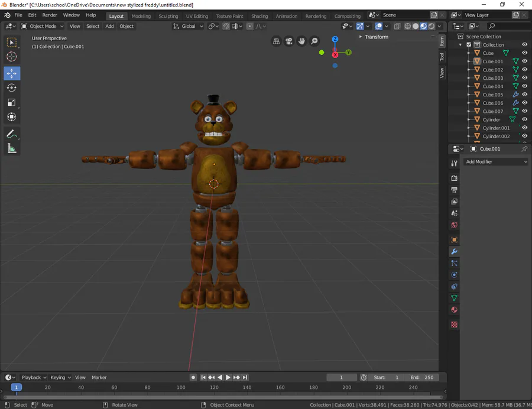Switch to the Sculpting workspace tab
This screenshot has height=409, width=532.
[x=168, y=16]
